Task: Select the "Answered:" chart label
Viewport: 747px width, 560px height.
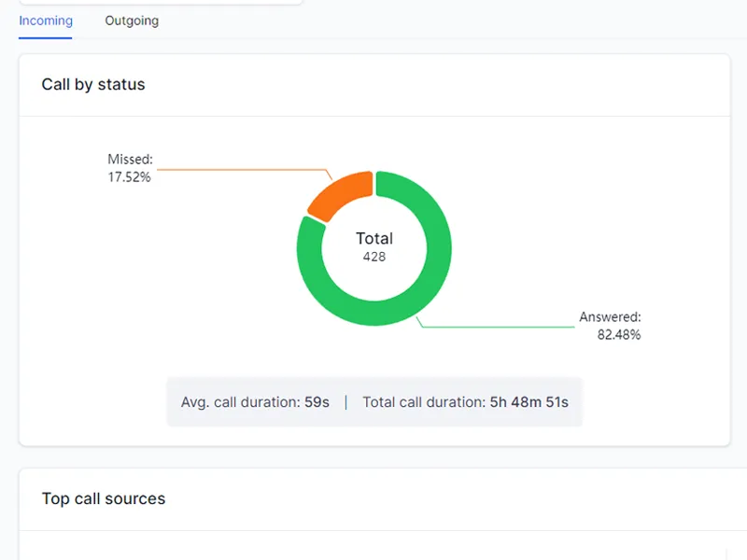Action: (x=610, y=317)
